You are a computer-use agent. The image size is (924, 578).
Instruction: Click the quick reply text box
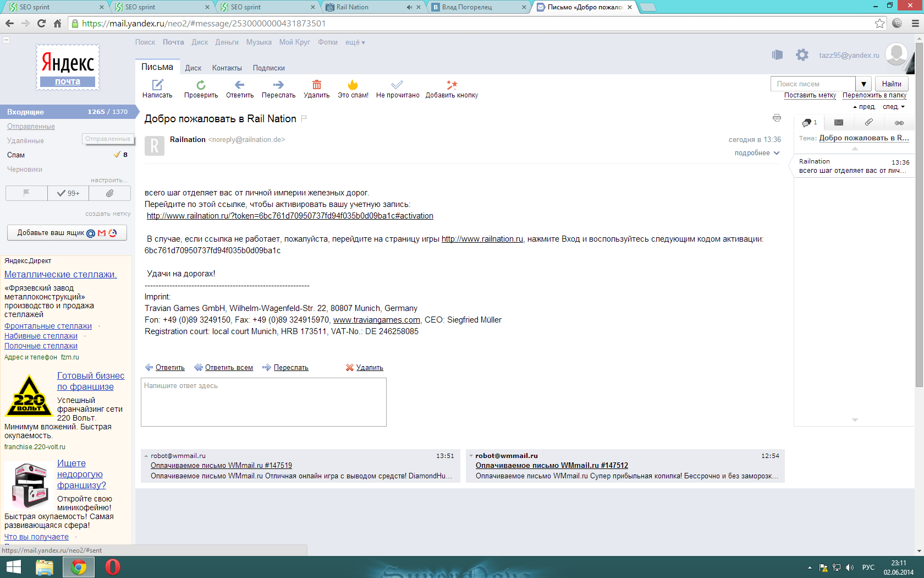point(263,402)
